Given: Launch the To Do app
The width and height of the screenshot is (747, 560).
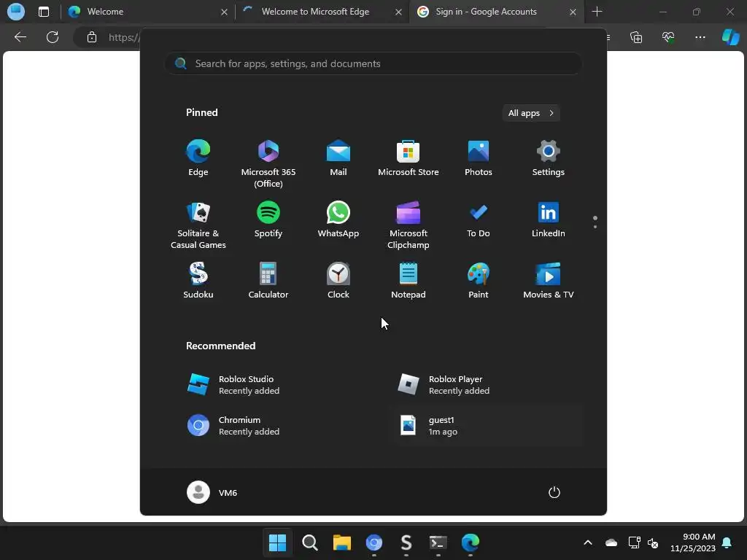Looking at the screenshot, I should pyautogui.click(x=479, y=219).
